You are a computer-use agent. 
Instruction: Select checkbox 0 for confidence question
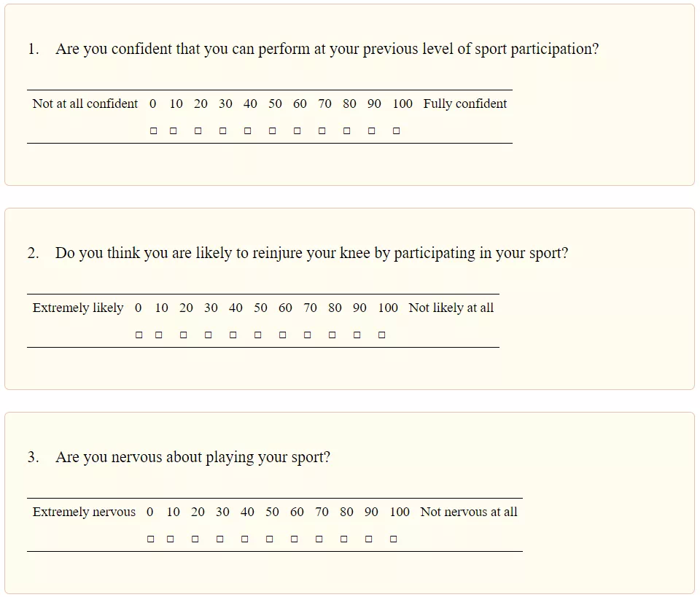[153, 131]
